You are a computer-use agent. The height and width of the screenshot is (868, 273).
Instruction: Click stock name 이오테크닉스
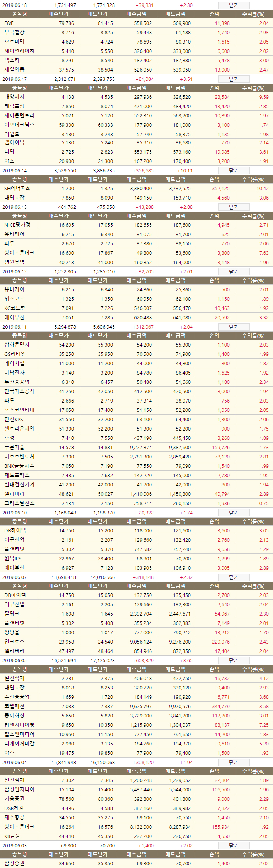(x=19, y=125)
